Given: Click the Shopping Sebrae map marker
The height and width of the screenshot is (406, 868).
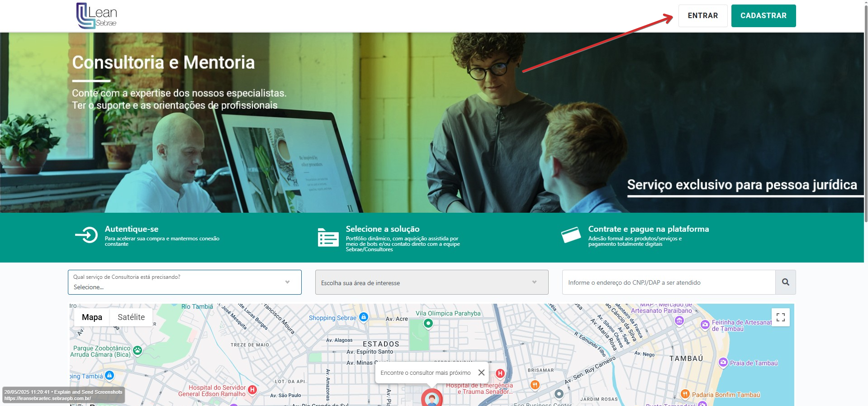Looking at the screenshot, I should (x=364, y=317).
